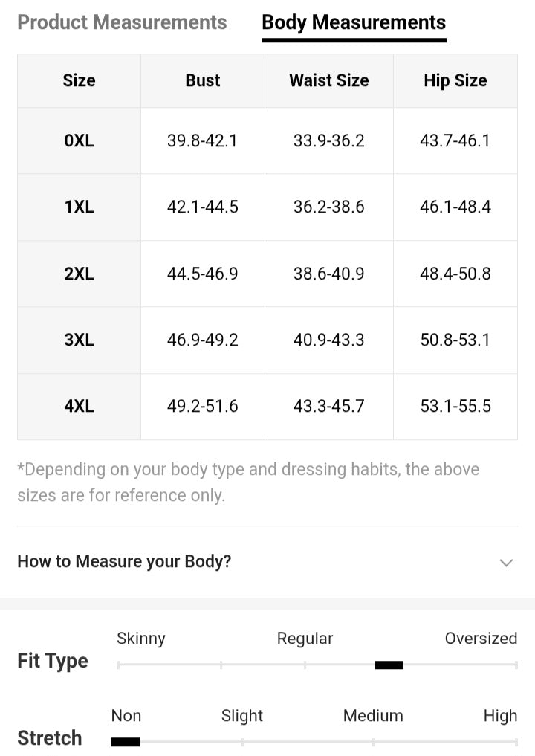Click the Bust column header
Viewport: 535px width, 756px height.
point(203,80)
